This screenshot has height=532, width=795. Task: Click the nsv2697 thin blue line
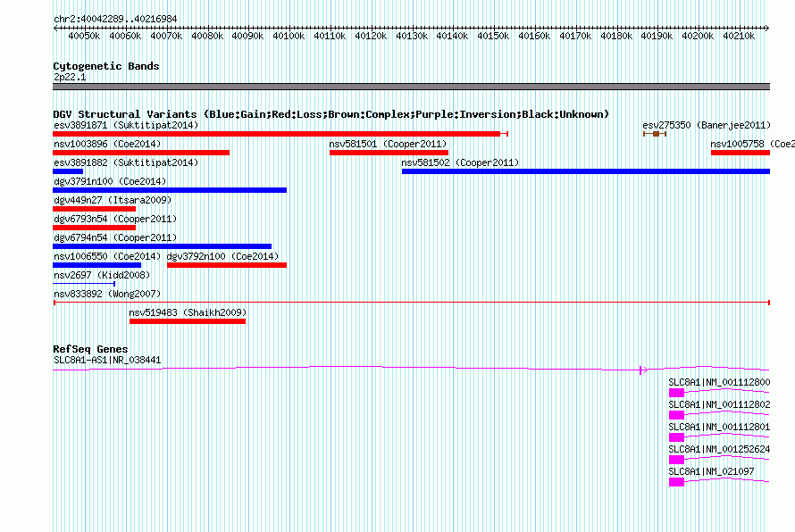point(84,284)
